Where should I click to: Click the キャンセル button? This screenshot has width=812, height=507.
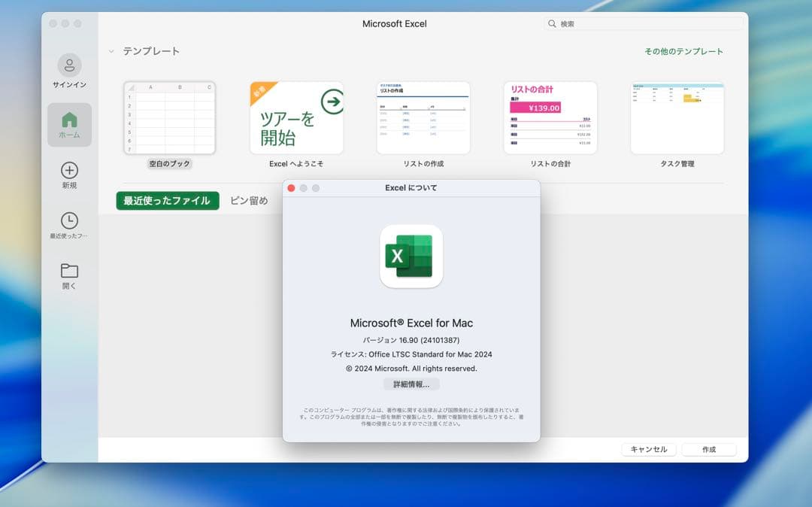[648, 449]
